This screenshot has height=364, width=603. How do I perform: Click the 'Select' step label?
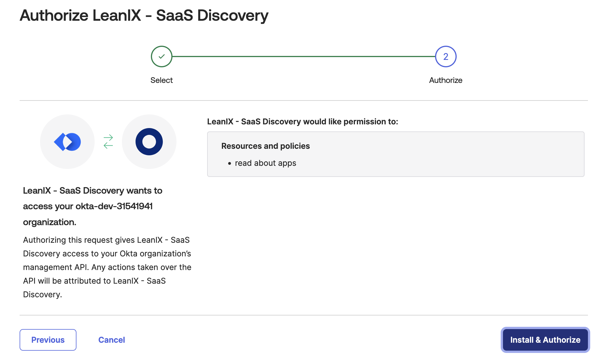161,80
